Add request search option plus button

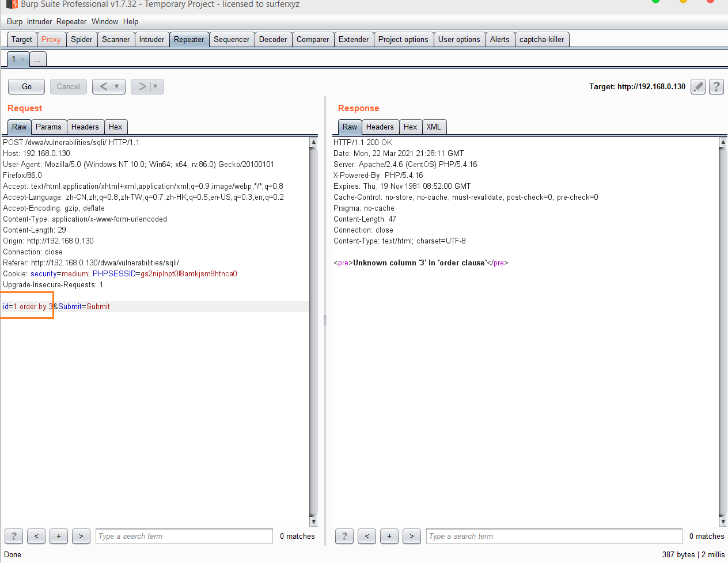(59, 536)
